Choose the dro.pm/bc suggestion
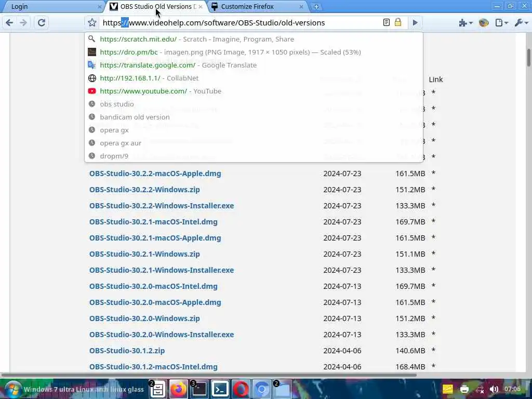 [x=254, y=52]
